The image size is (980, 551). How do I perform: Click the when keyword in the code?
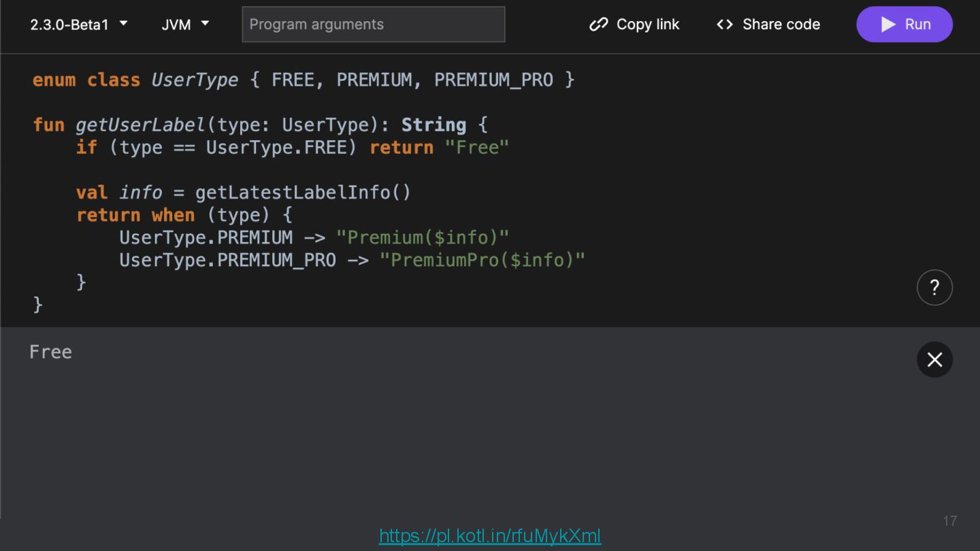(x=173, y=215)
